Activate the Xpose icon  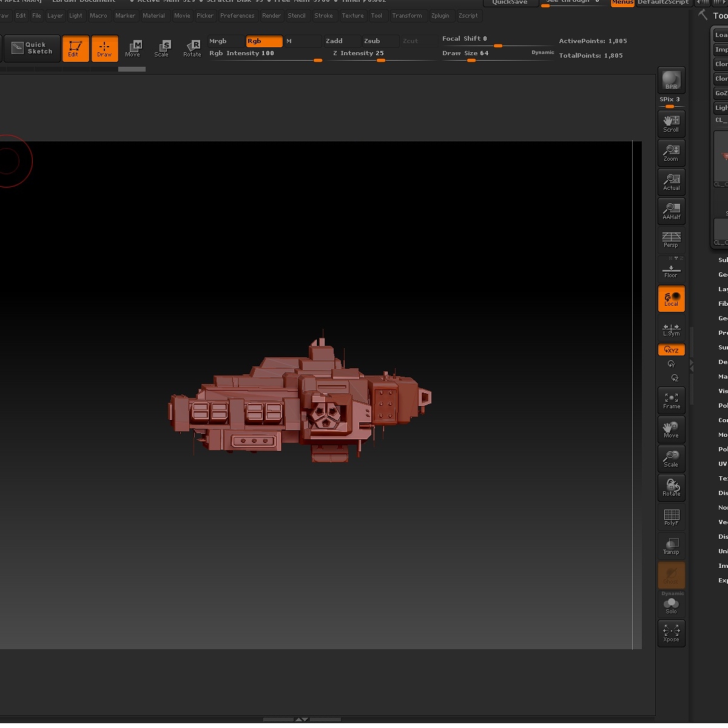click(671, 633)
